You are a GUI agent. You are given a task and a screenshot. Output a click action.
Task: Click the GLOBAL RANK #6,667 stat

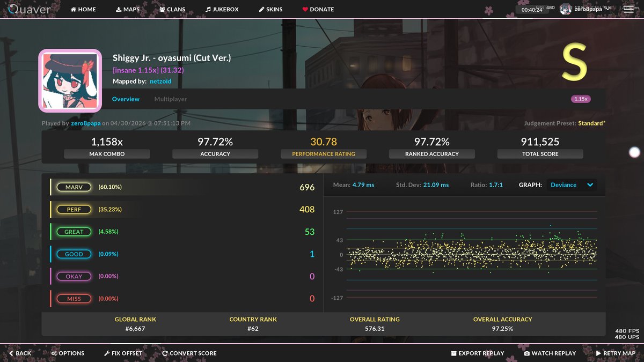tap(135, 324)
